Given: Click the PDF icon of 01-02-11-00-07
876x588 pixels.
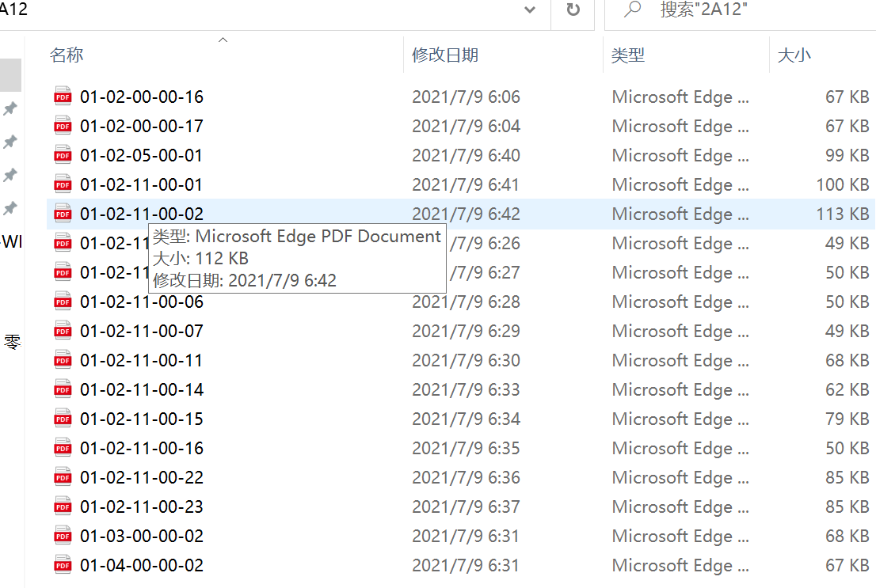Looking at the screenshot, I should point(63,331).
